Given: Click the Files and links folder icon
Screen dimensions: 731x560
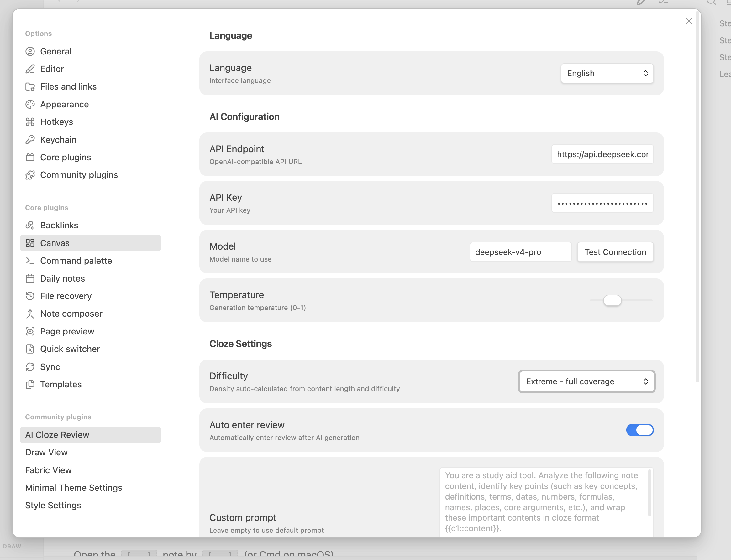Looking at the screenshot, I should [x=30, y=87].
